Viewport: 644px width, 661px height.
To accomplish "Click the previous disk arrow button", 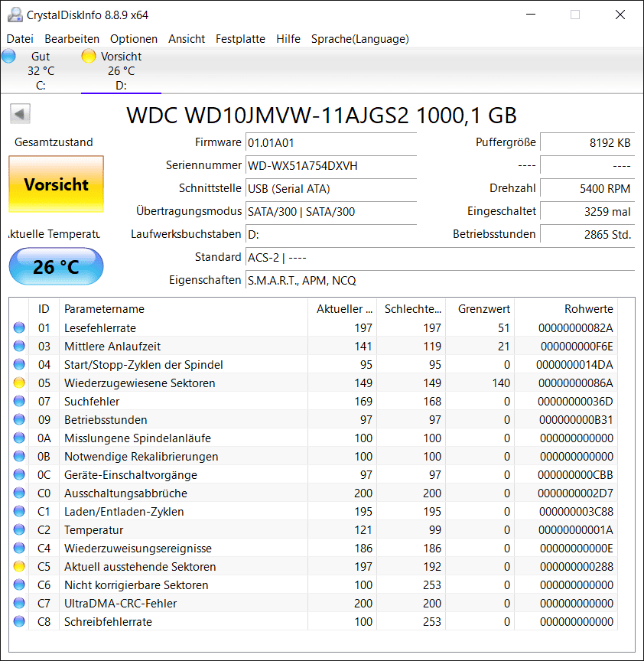I will (x=20, y=114).
